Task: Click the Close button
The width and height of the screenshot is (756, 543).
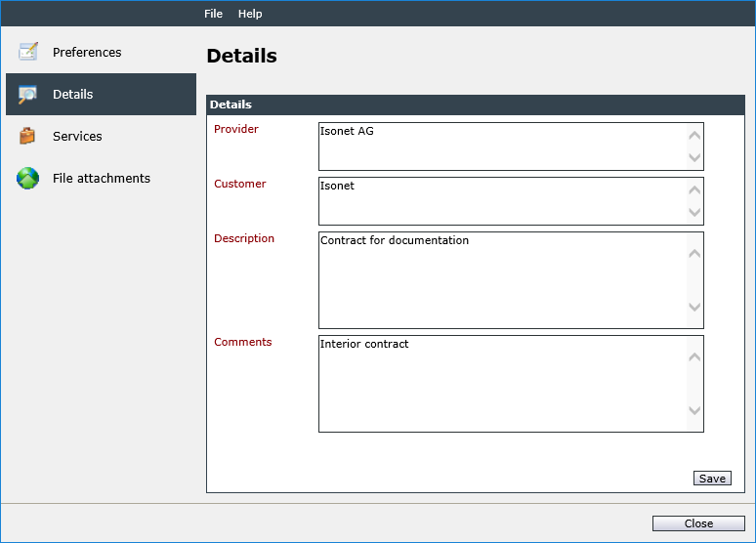Action: coord(698,523)
